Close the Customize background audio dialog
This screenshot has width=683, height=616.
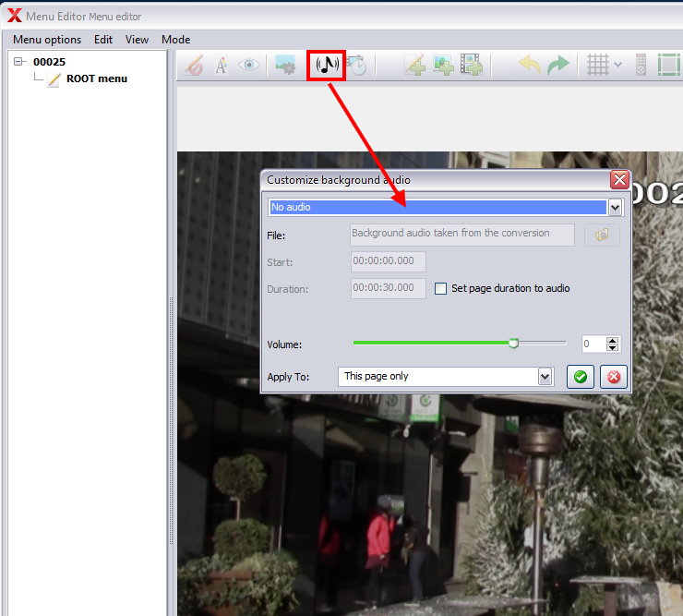[x=619, y=179]
